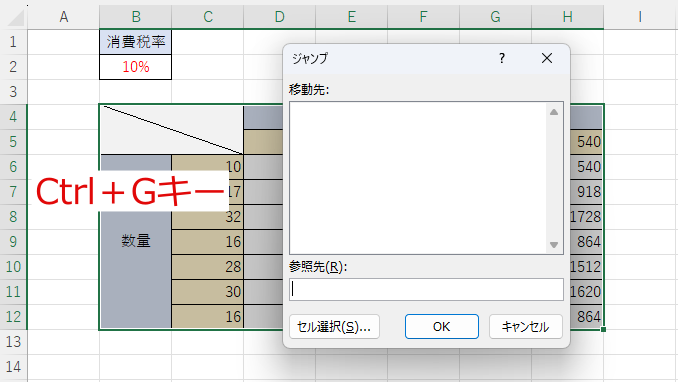This screenshot has height=382, width=678.
Task: Select column A header
Action: 64,16
